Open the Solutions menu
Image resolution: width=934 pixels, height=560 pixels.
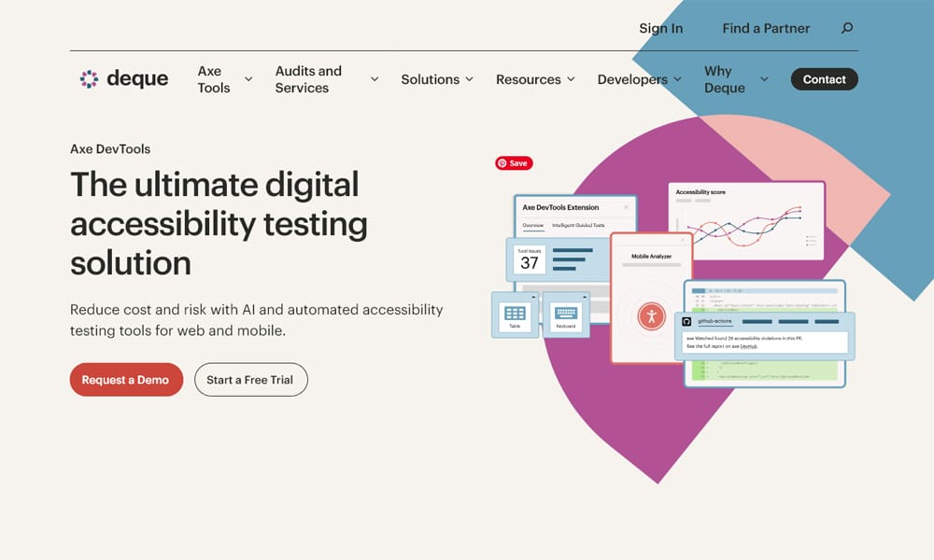tap(437, 79)
